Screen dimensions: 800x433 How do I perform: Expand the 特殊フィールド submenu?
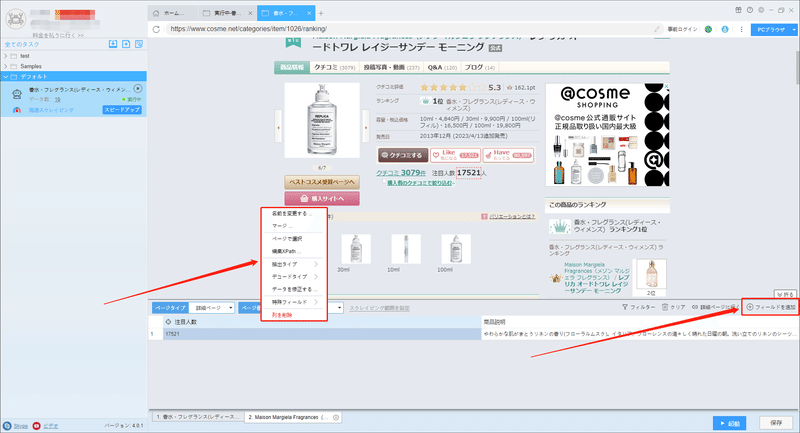[294, 302]
